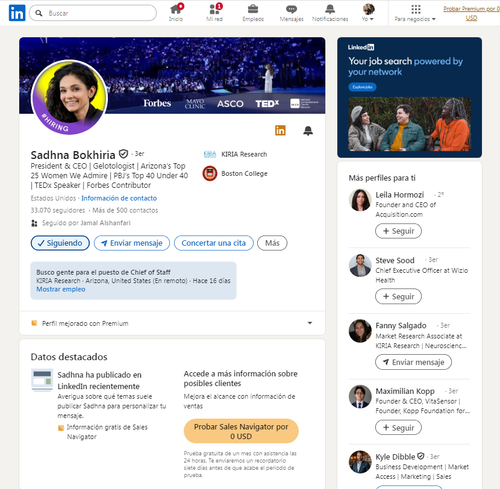Open the Fanny Salgado profile name
The image size is (500, 489).
[401, 326]
